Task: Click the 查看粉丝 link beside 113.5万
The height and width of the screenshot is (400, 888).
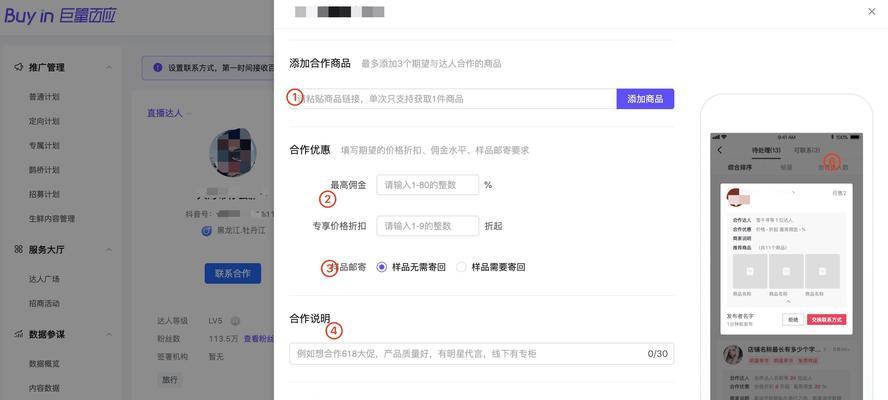Action: point(259,339)
